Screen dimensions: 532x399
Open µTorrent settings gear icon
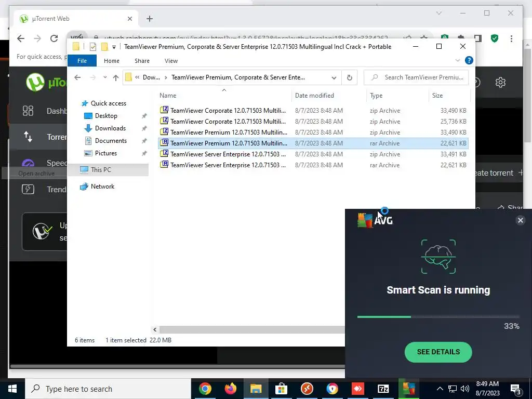[500, 82]
